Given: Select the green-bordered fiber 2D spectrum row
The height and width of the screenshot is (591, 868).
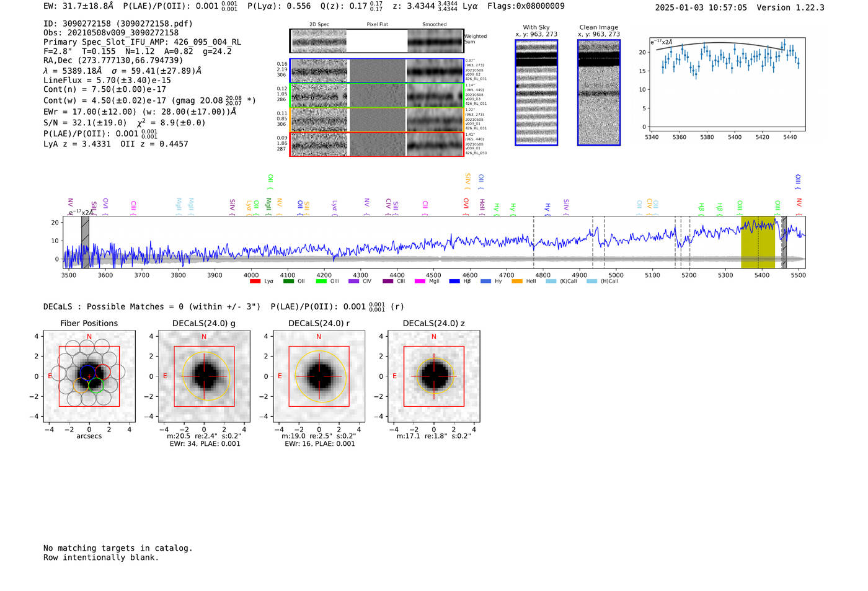Looking at the screenshot, I should (x=376, y=96).
